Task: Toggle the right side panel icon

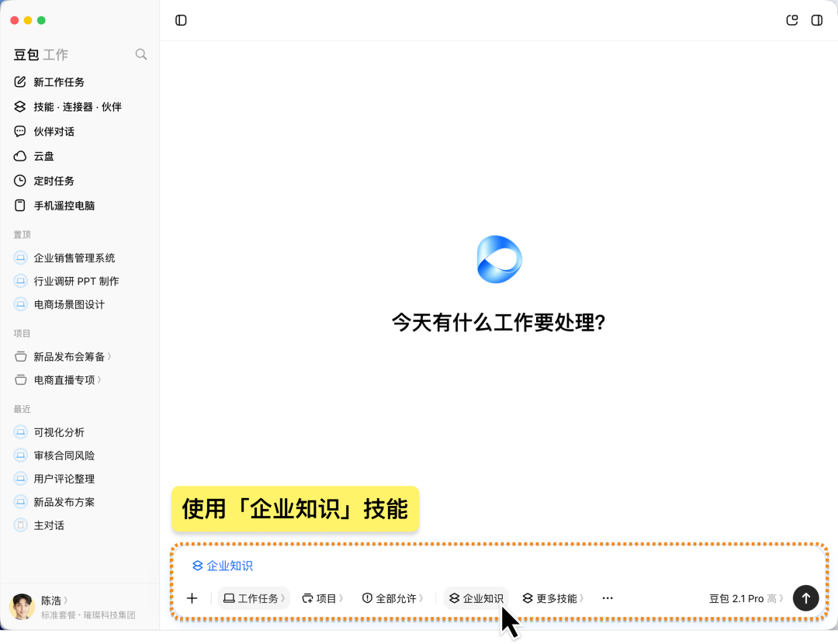Action: [x=816, y=20]
